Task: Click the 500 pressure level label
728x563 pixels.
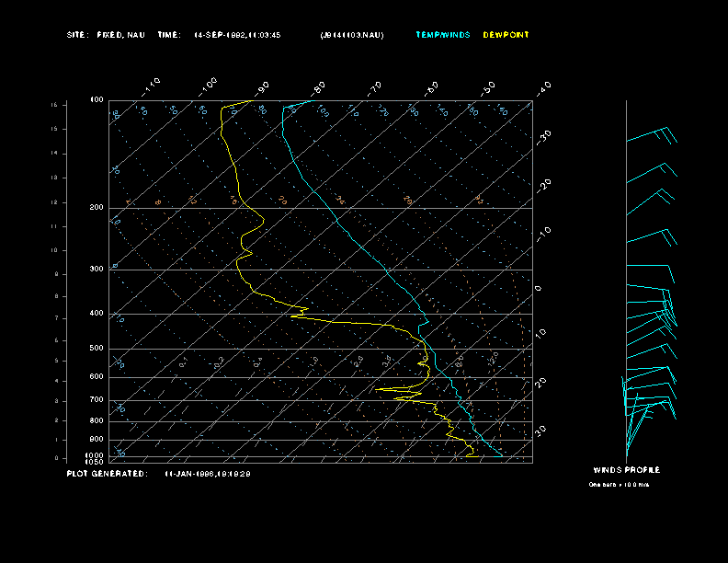Action: pos(97,349)
